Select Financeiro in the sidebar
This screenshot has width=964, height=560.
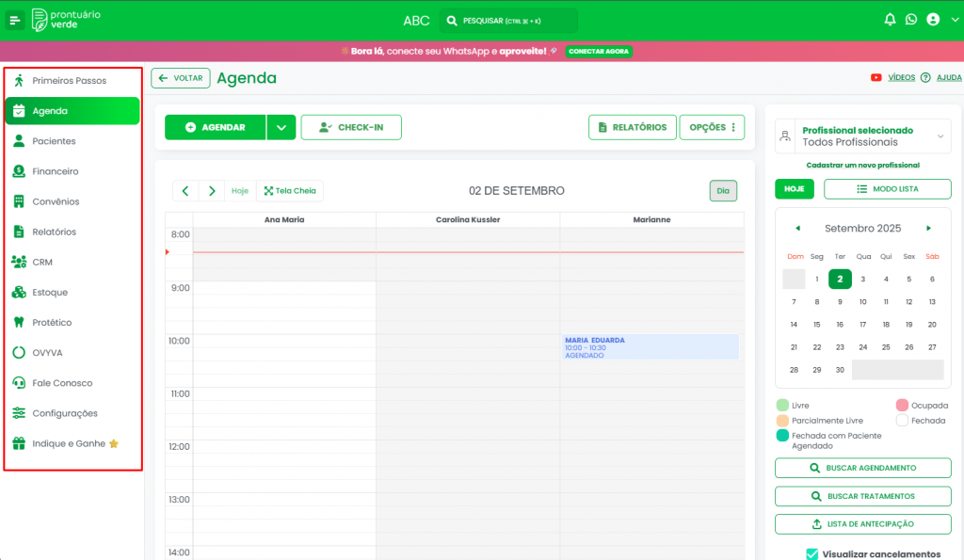coord(55,171)
